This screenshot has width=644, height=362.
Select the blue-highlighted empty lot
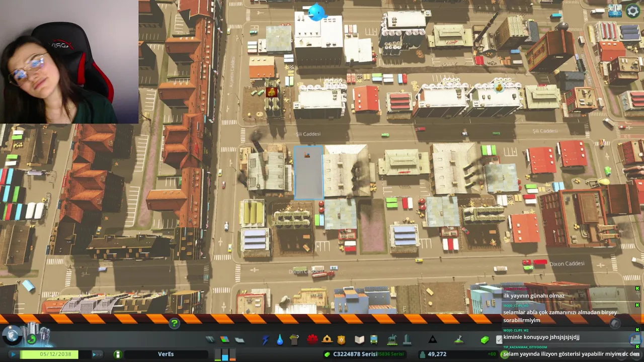308,172
